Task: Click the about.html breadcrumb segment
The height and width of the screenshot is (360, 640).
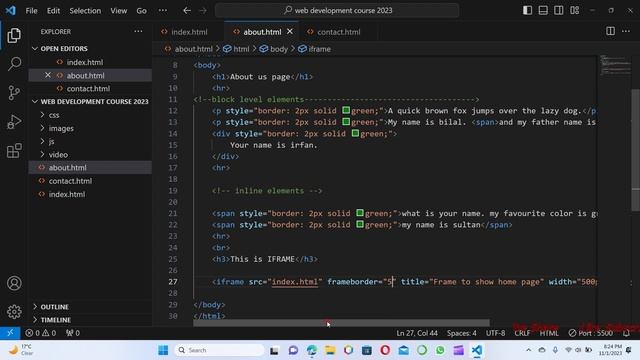Action: [x=189, y=49]
